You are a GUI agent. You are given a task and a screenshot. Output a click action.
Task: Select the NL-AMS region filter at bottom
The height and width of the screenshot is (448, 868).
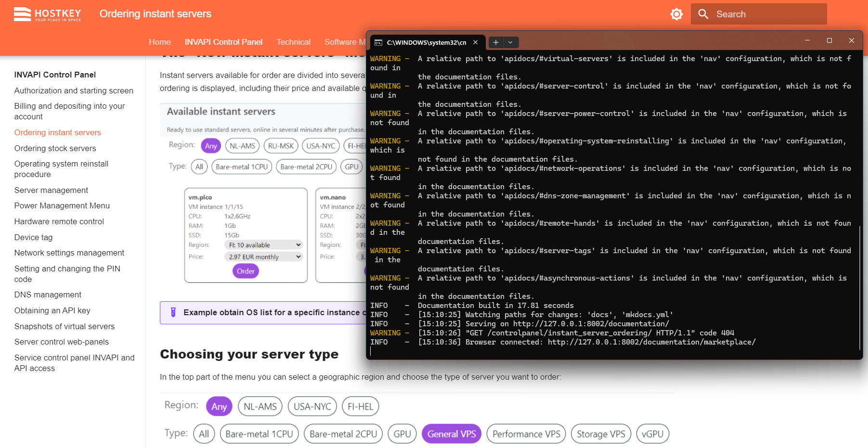260,407
